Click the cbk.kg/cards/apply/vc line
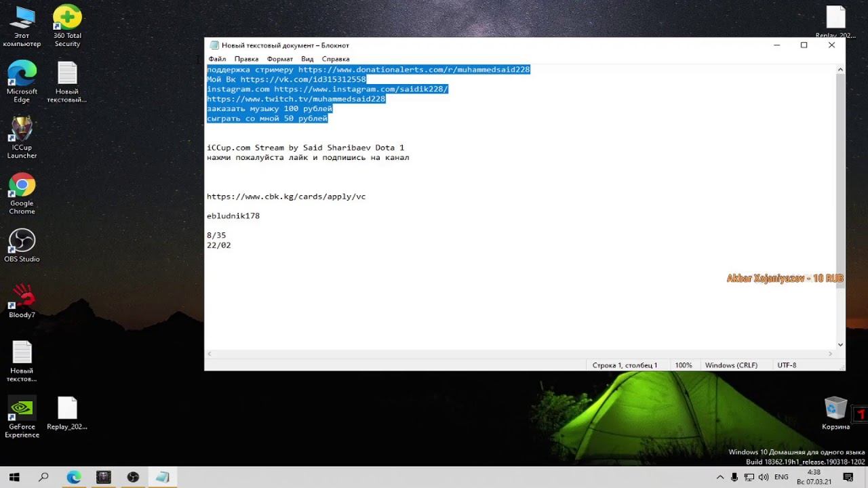Screen dimensions: 868x488 click(x=286, y=197)
